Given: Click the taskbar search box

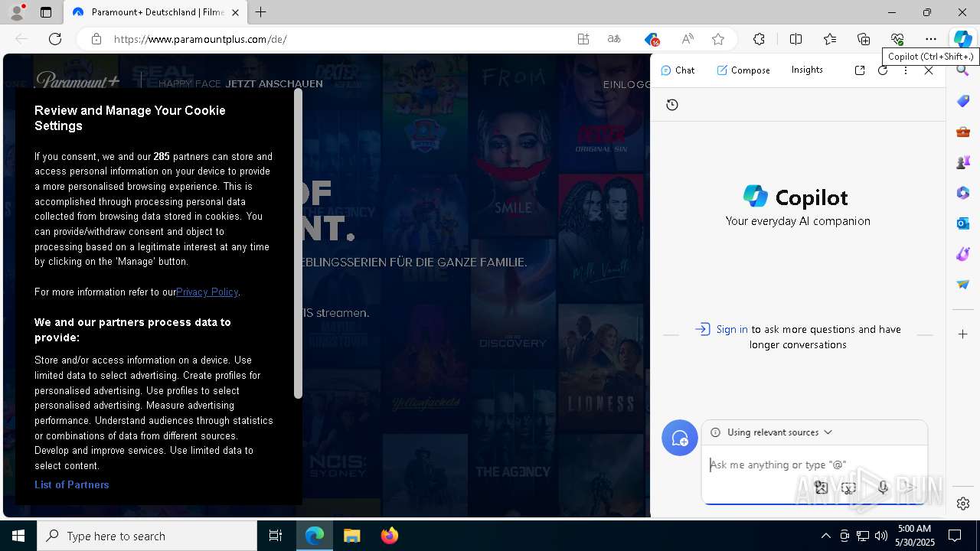Looking at the screenshot, I should (147, 536).
